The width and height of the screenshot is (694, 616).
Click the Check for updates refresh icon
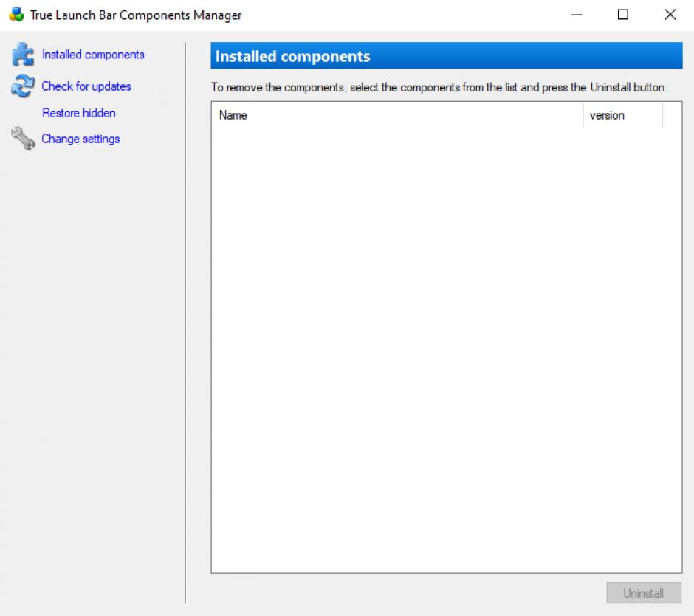pyautogui.click(x=23, y=86)
